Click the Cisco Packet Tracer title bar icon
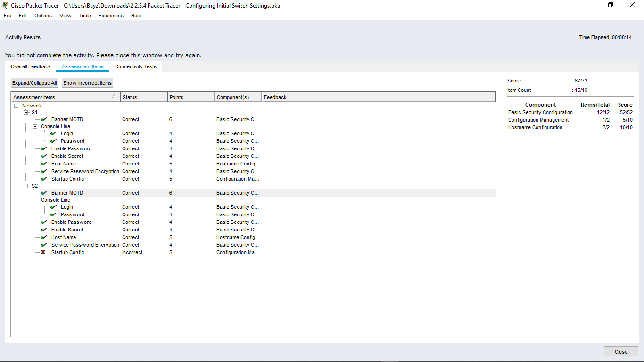 [5, 5]
